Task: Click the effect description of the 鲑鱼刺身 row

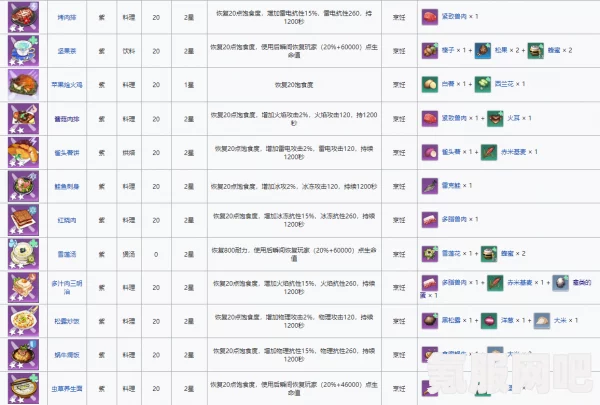Action: point(294,186)
